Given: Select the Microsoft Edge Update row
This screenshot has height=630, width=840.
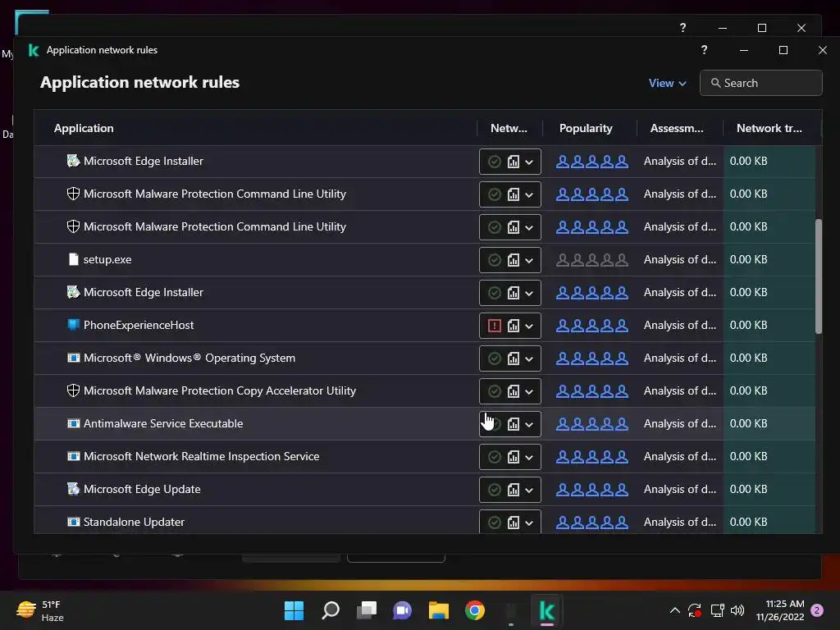Looking at the screenshot, I should click(425, 489).
